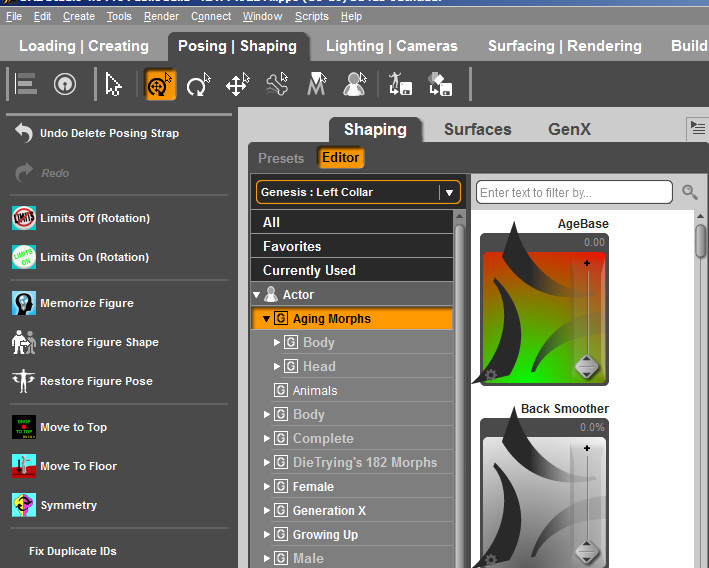This screenshot has height=568, width=709.
Task: Open the Edit menu
Action: click(x=42, y=16)
